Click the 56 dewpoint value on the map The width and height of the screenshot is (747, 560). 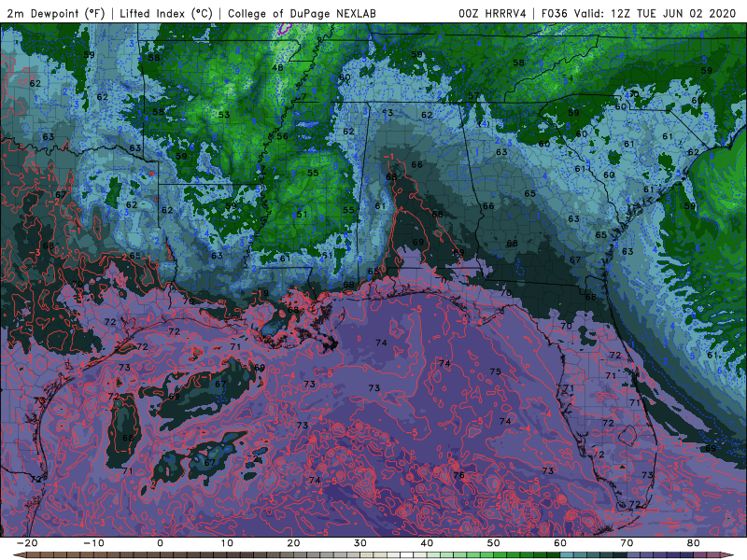tap(283, 136)
